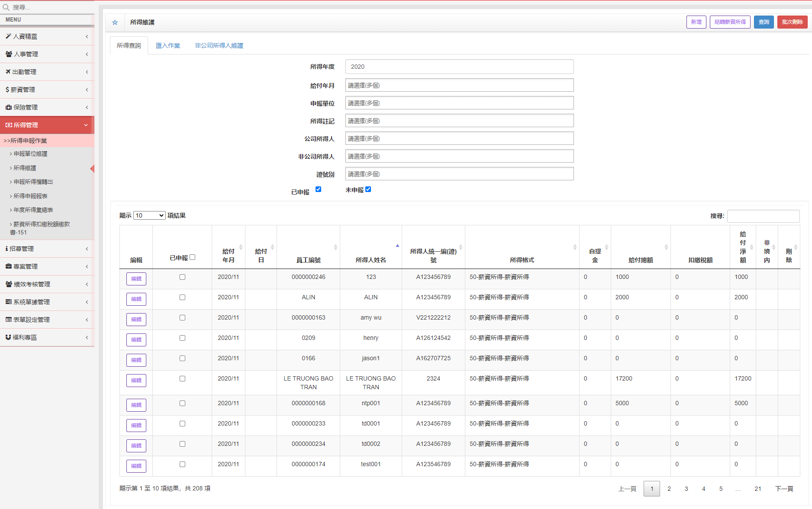Click the red 批次刪除 button

(792, 22)
